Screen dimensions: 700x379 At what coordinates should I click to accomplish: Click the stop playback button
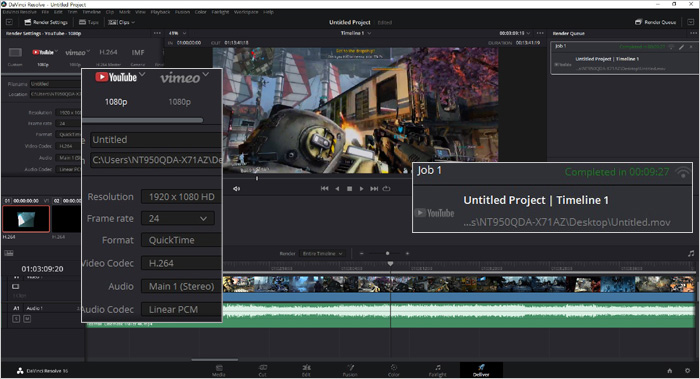click(x=350, y=188)
